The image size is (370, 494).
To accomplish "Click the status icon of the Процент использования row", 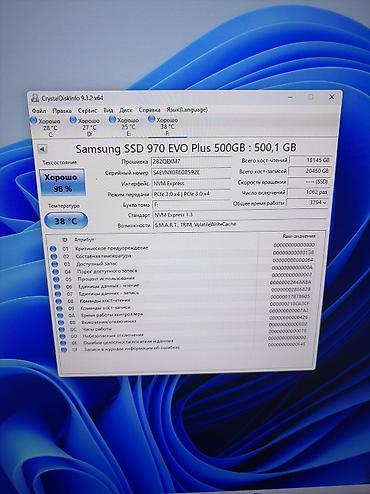I will click(57, 279).
